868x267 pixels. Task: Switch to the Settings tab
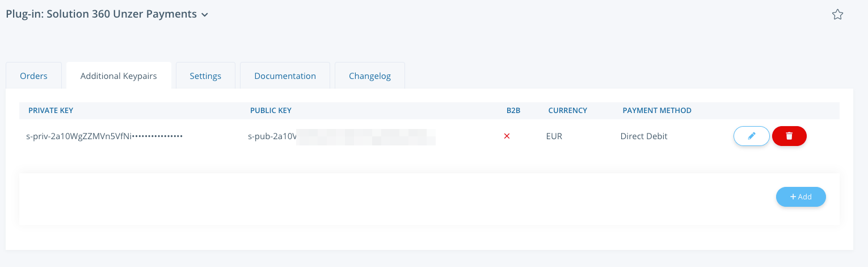tap(205, 76)
